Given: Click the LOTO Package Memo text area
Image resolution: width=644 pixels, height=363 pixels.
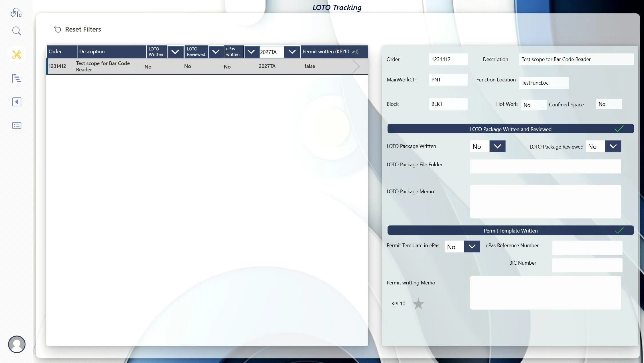Looking at the screenshot, I should tap(545, 202).
